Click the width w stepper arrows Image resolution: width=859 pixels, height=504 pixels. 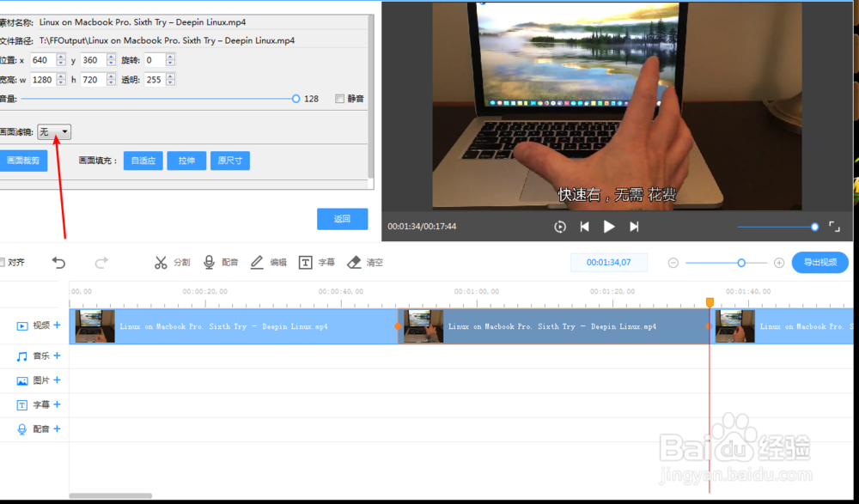click(61, 80)
